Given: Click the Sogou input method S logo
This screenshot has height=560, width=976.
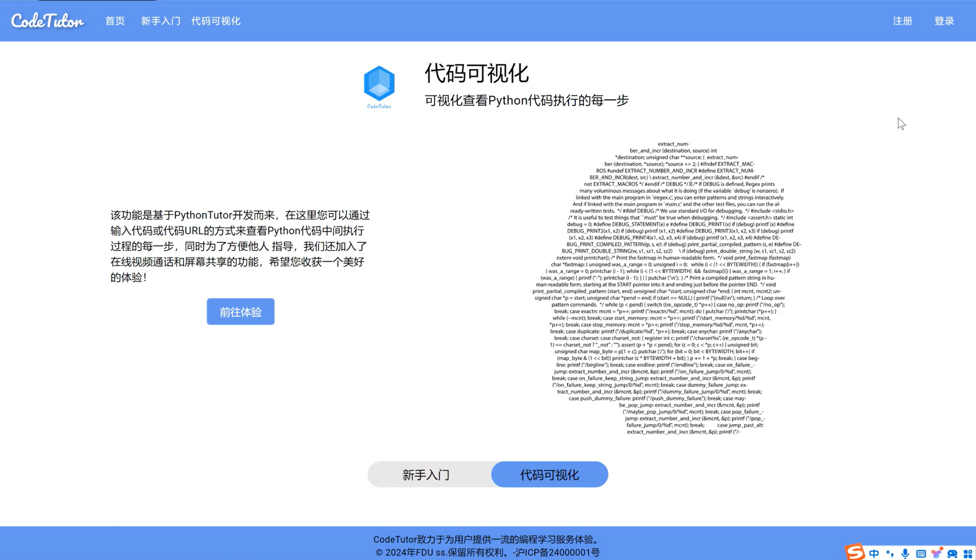Looking at the screenshot, I should click(854, 552).
